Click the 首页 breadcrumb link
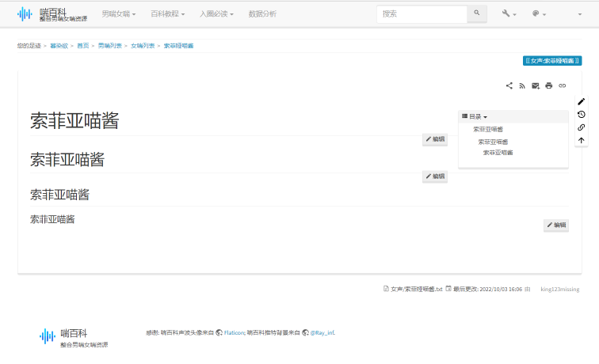The width and height of the screenshot is (599, 364). click(x=82, y=46)
